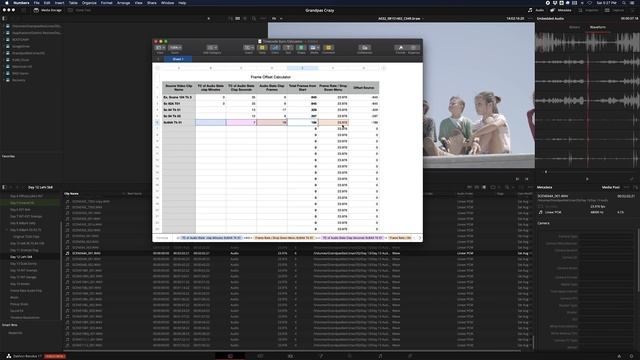
Task: Toggle the Audio panel in Resolve
Action: pyautogui.click(x=536, y=10)
